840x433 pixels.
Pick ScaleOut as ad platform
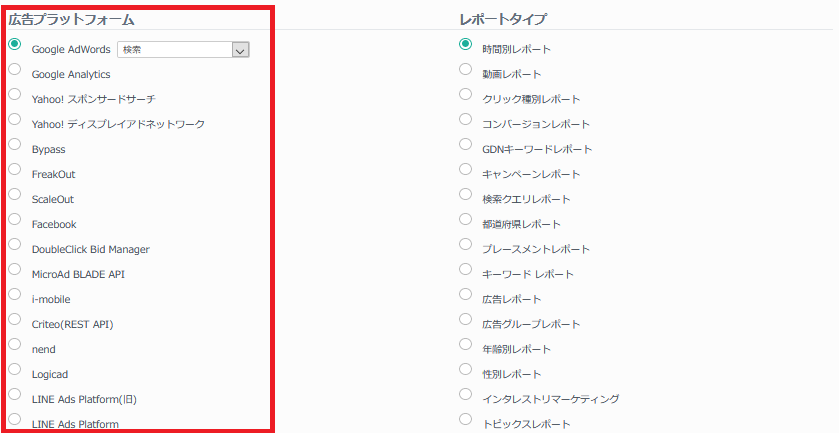point(15,193)
